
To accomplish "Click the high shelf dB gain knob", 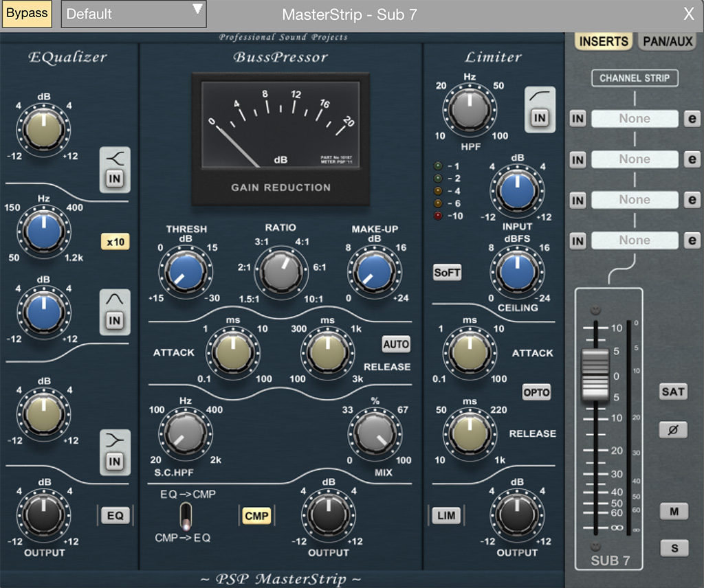I will [43, 414].
